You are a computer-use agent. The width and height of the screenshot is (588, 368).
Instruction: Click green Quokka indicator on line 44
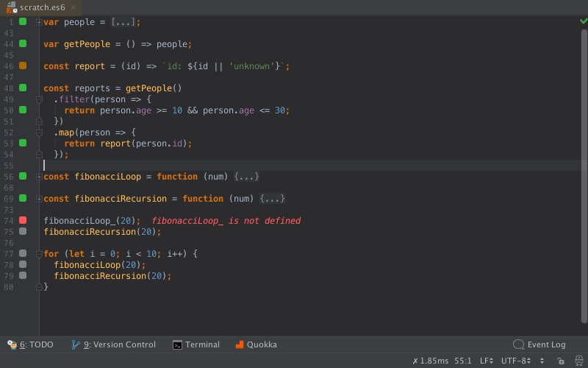[23, 43]
